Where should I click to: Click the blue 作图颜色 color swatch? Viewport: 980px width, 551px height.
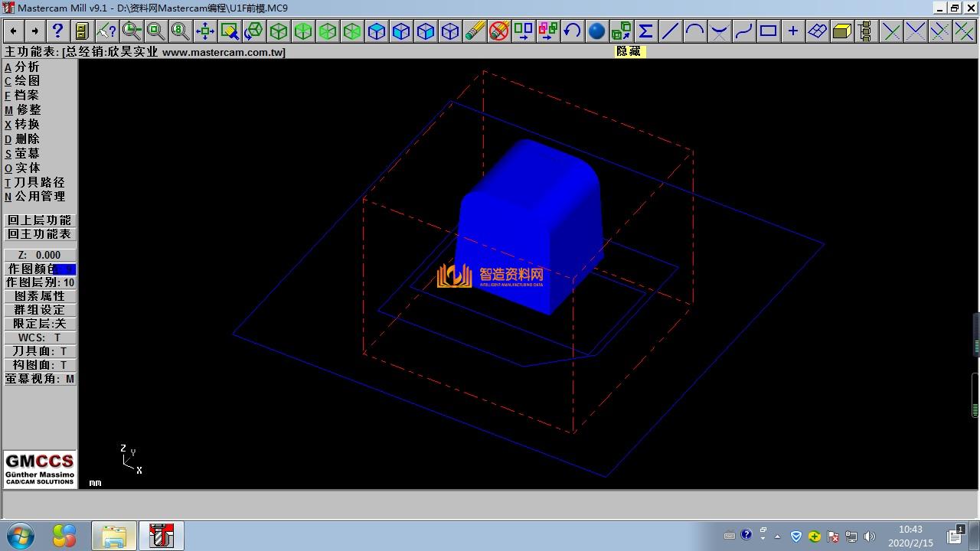click(64, 269)
